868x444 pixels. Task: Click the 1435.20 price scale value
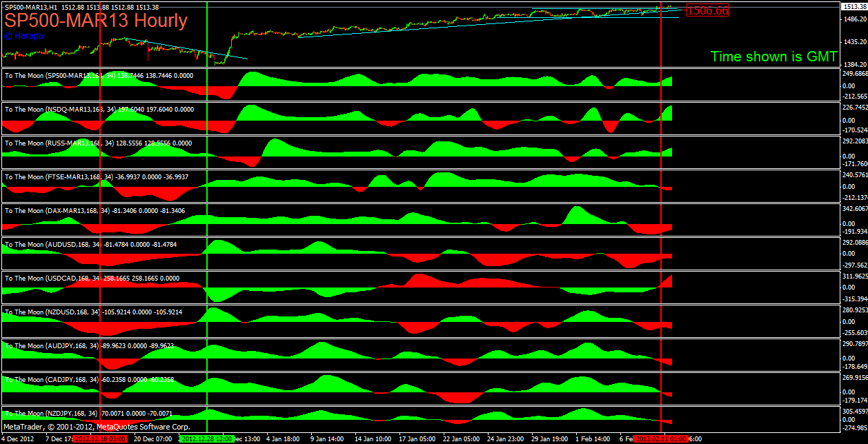point(854,41)
